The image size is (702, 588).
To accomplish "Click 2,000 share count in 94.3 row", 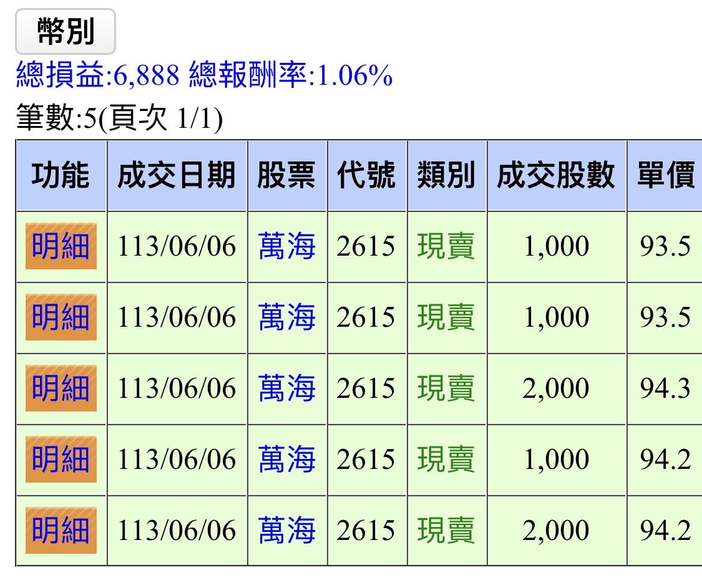I will point(557,388).
